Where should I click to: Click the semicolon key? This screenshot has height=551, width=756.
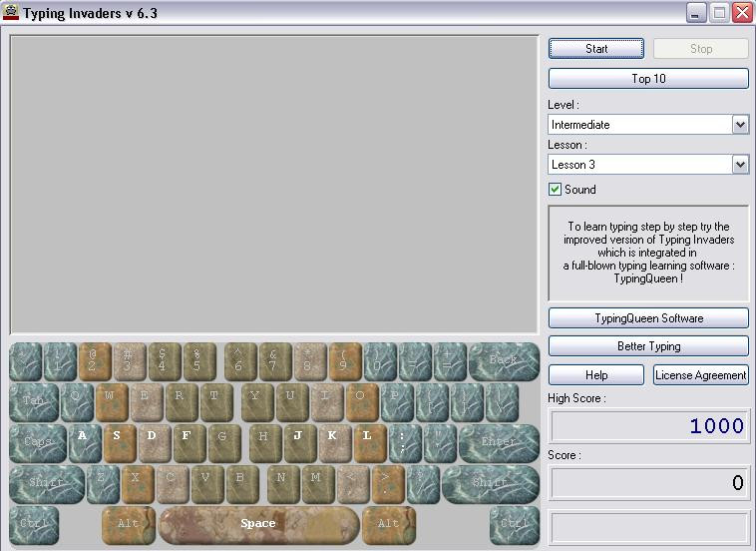(x=405, y=444)
